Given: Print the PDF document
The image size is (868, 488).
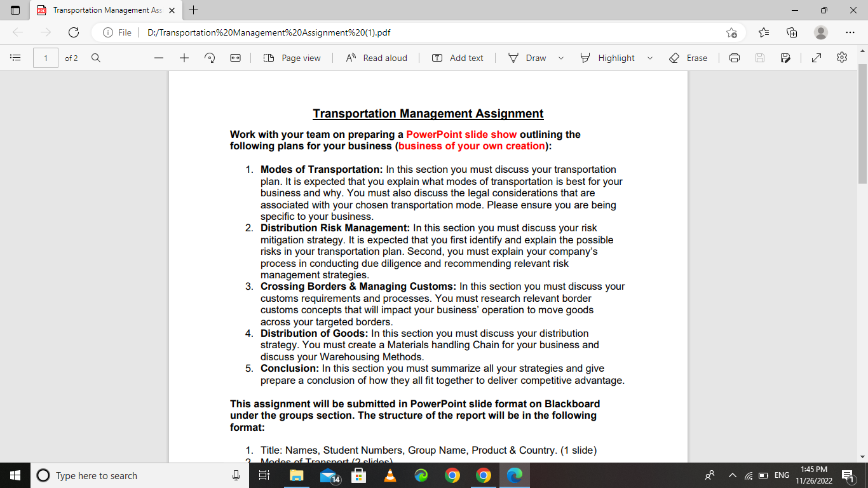Looking at the screenshot, I should (x=735, y=58).
